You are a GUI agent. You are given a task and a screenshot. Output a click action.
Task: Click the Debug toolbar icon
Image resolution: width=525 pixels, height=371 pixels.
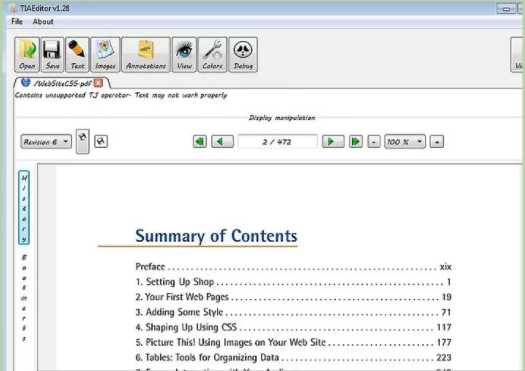coord(243,55)
